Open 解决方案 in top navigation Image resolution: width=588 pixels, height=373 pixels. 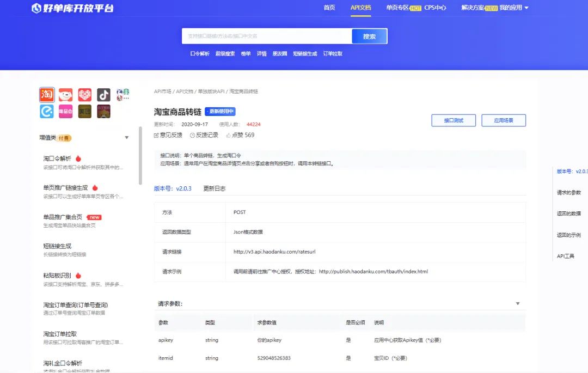pos(473,8)
